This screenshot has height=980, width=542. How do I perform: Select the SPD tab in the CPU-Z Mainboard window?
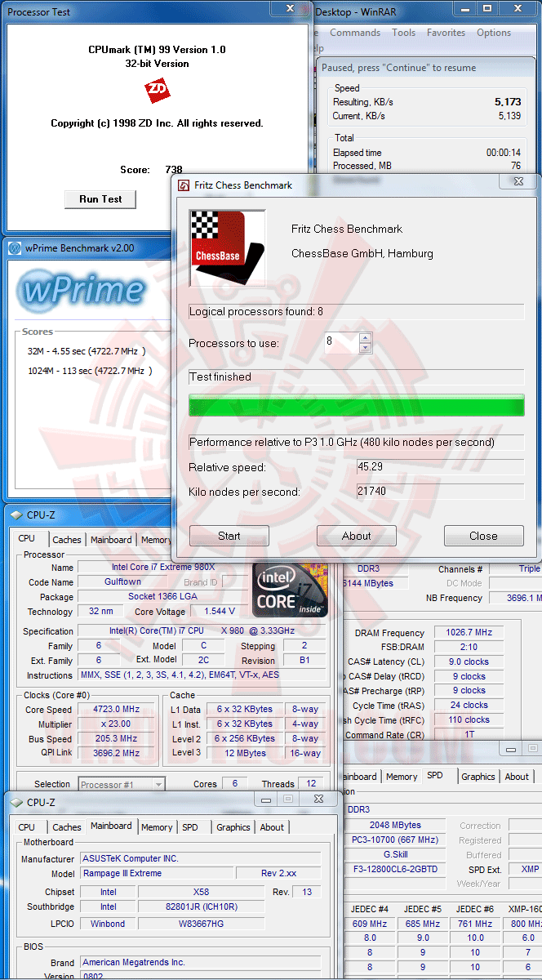coord(190,827)
